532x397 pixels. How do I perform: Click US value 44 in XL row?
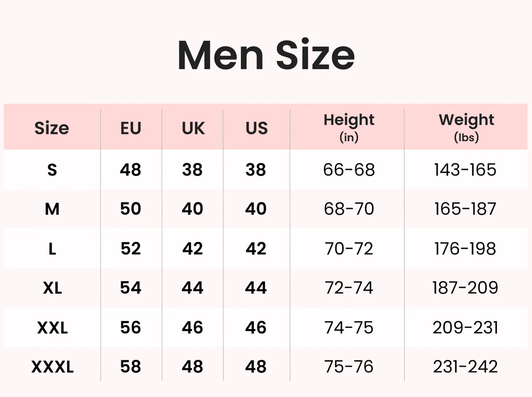tap(256, 288)
